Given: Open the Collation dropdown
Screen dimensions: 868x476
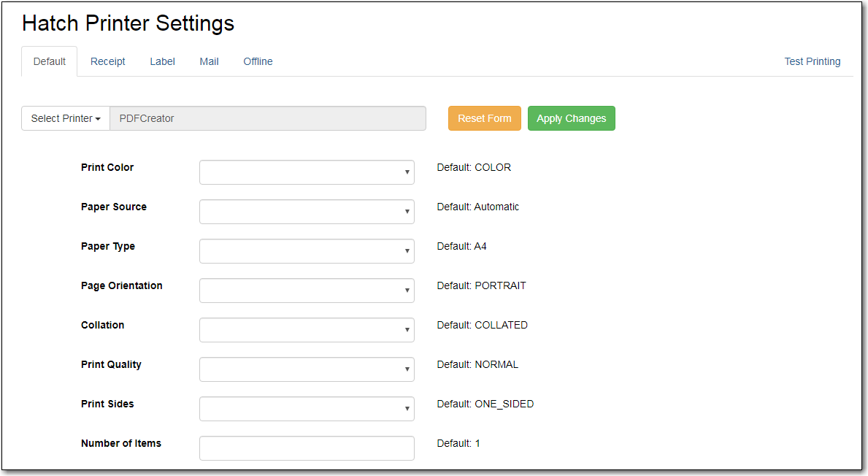Looking at the screenshot, I should [x=307, y=330].
